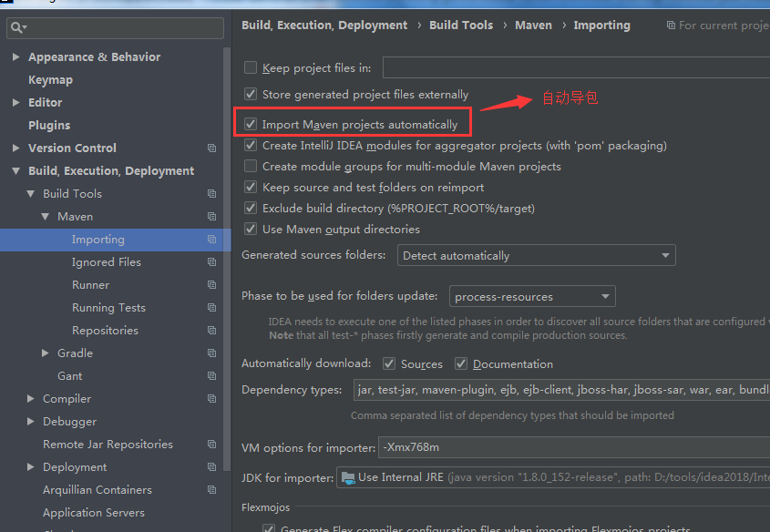The height and width of the screenshot is (532, 770).
Task: Expand the Debugger tree node
Action: (30, 421)
